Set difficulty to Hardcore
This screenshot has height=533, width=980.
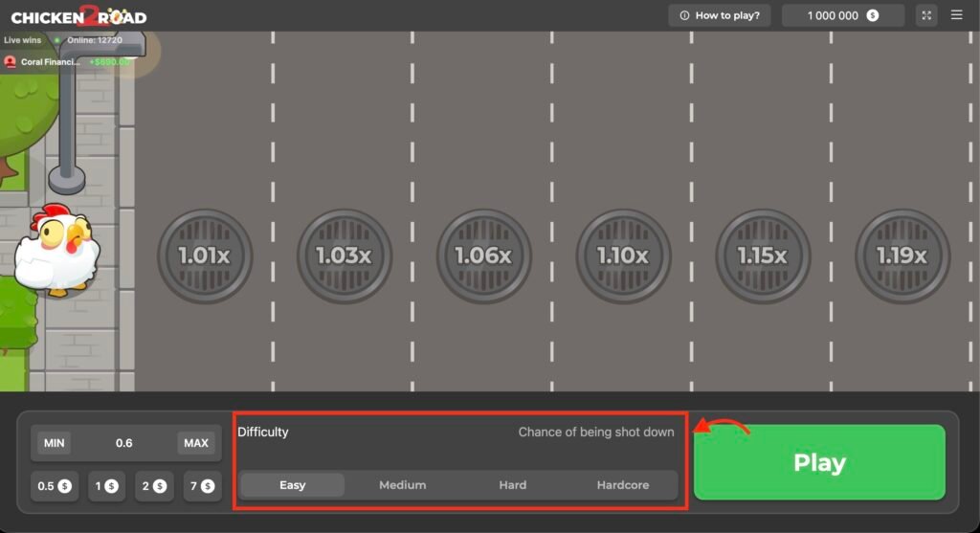tap(622, 485)
